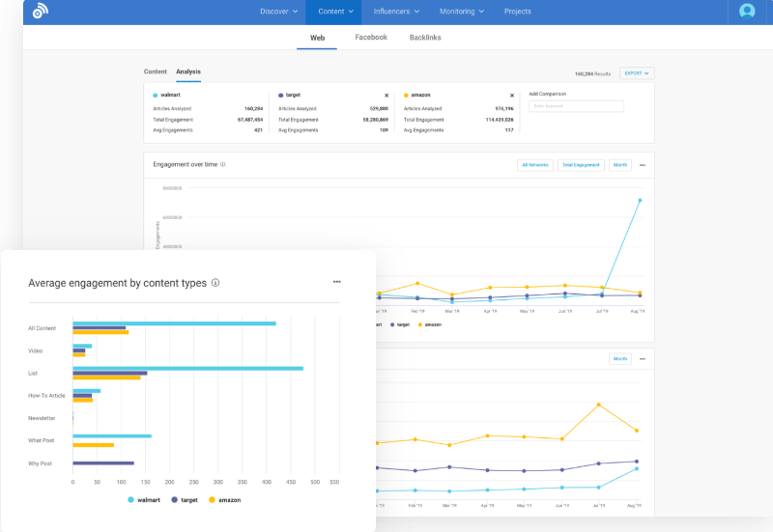Remove the target comparison with its X

386,96
